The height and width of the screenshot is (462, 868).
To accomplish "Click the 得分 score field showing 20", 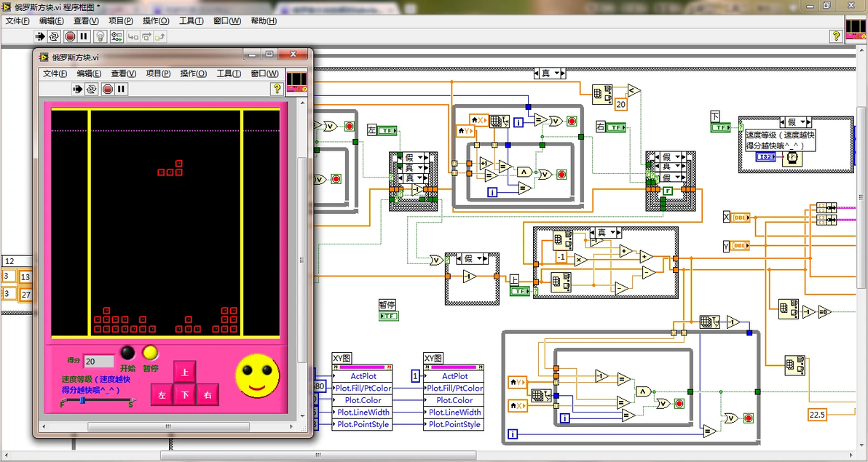I will (x=99, y=362).
